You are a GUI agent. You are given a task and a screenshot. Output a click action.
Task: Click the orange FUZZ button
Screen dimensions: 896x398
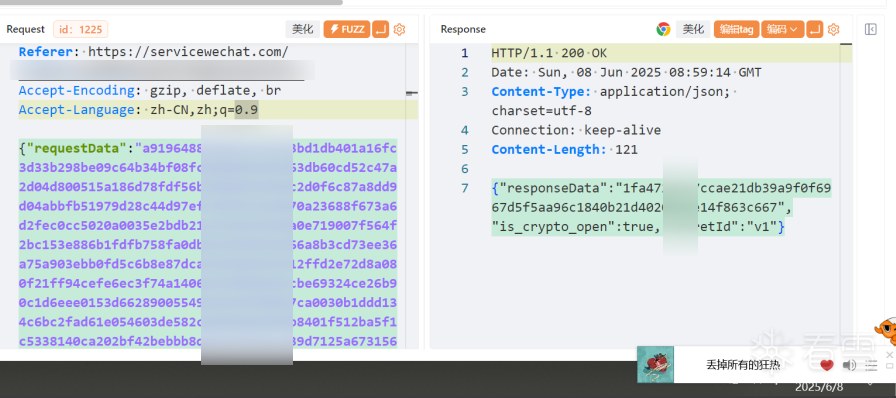click(x=347, y=29)
